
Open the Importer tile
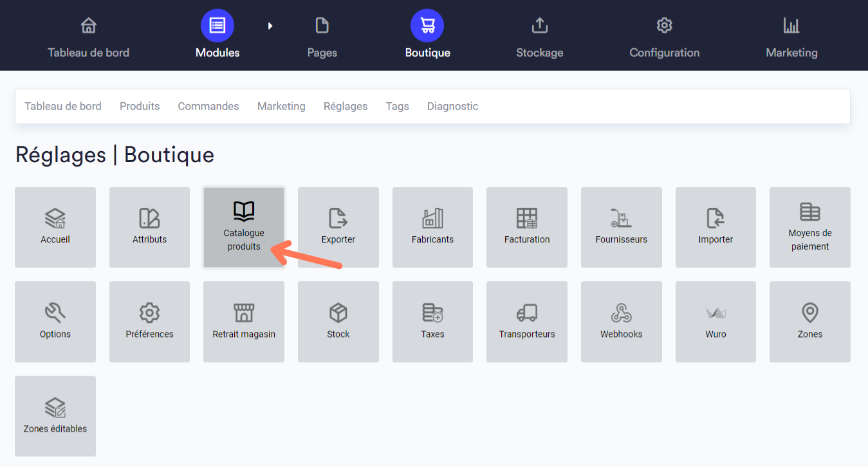click(716, 227)
